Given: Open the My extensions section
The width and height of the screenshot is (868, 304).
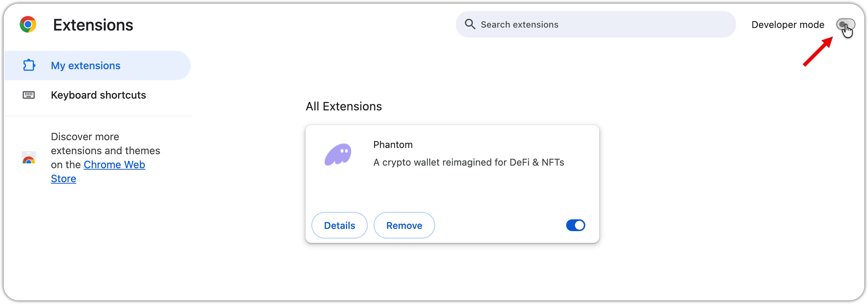Looking at the screenshot, I should point(85,66).
